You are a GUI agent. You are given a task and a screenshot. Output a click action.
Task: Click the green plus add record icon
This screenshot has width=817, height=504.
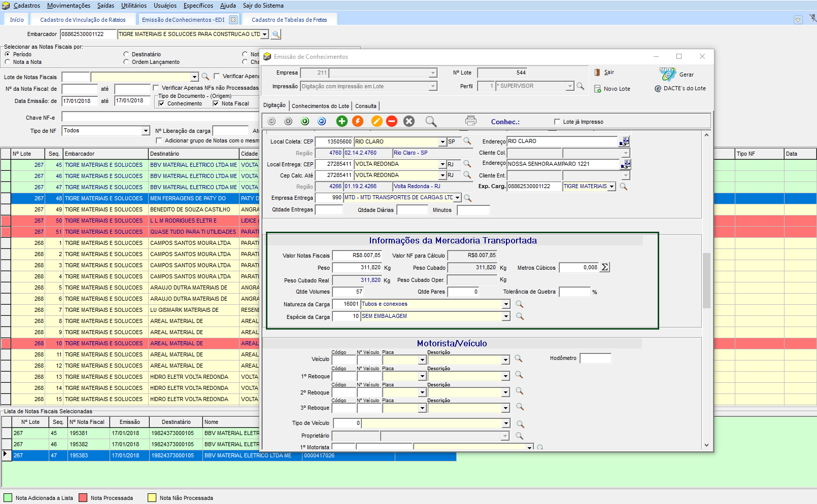[342, 121]
